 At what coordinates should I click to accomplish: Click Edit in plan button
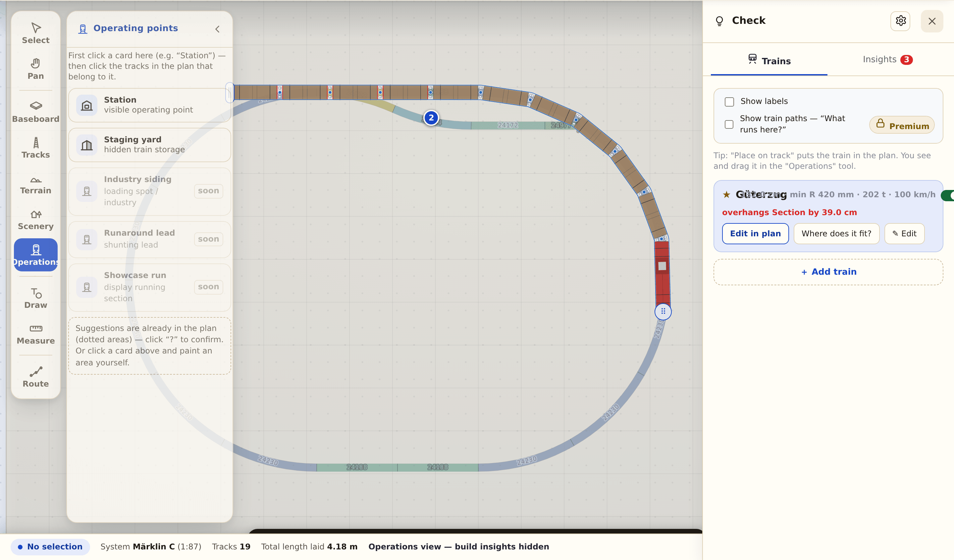tap(755, 233)
